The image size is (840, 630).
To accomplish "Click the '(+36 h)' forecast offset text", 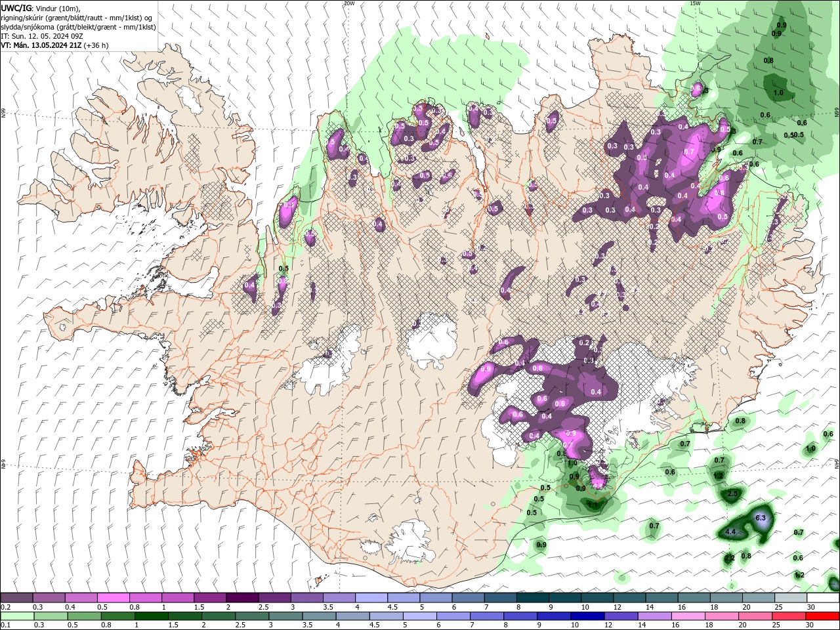I will (96, 45).
